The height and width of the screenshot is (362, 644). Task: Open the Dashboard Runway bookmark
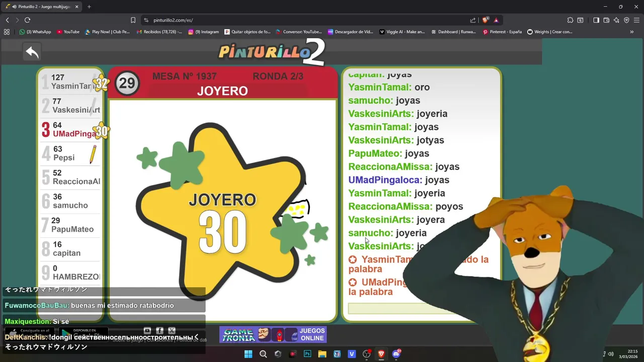[x=453, y=32]
